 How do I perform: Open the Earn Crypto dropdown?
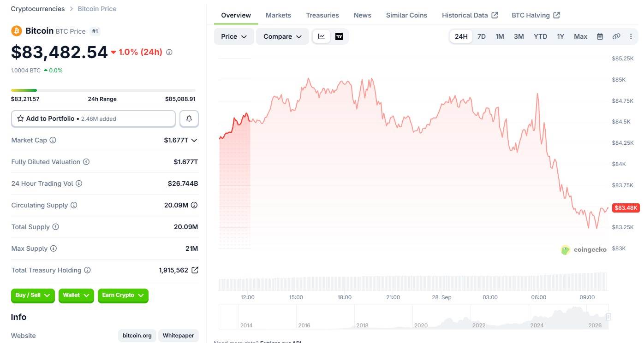coord(123,296)
